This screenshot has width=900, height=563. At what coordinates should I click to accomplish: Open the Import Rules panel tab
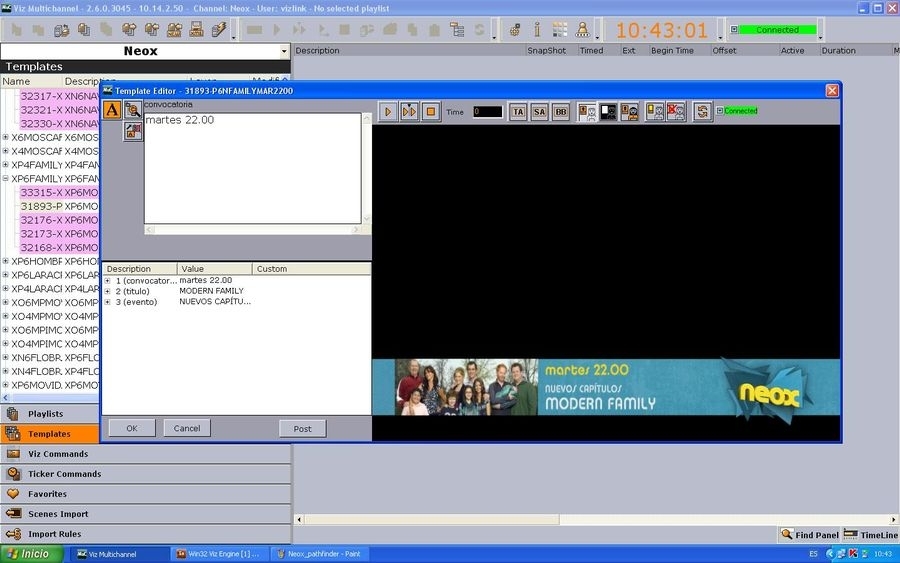pyautogui.click(x=146, y=534)
